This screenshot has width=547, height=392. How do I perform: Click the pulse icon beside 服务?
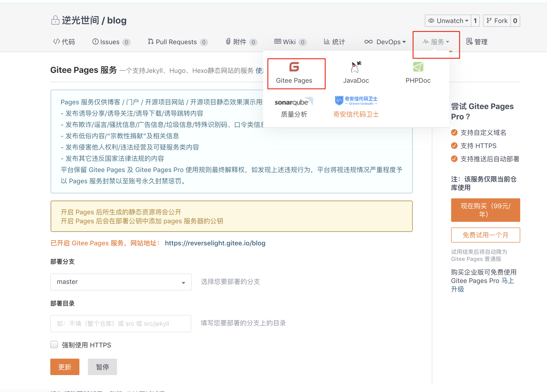[426, 42]
